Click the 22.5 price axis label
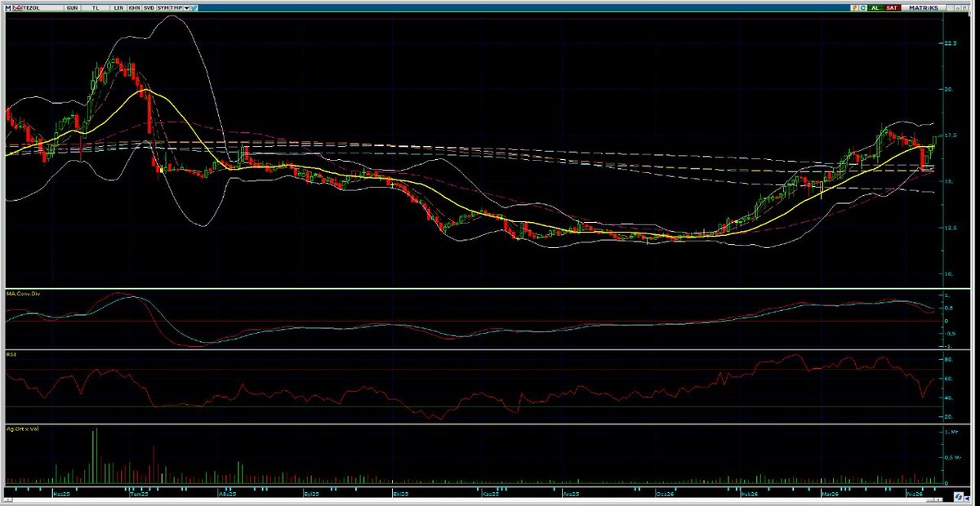 pos(951,42)
